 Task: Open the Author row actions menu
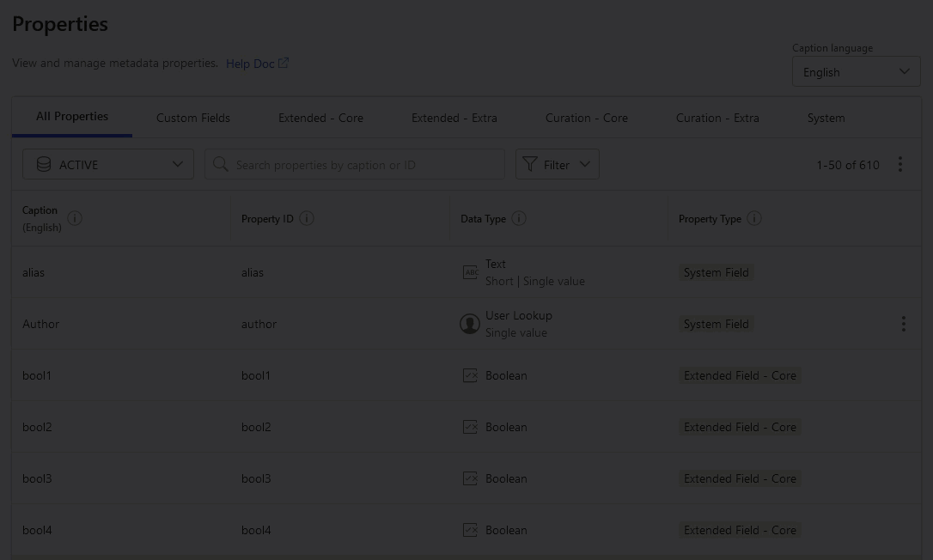pyautogui.click(x=903, y=324)
